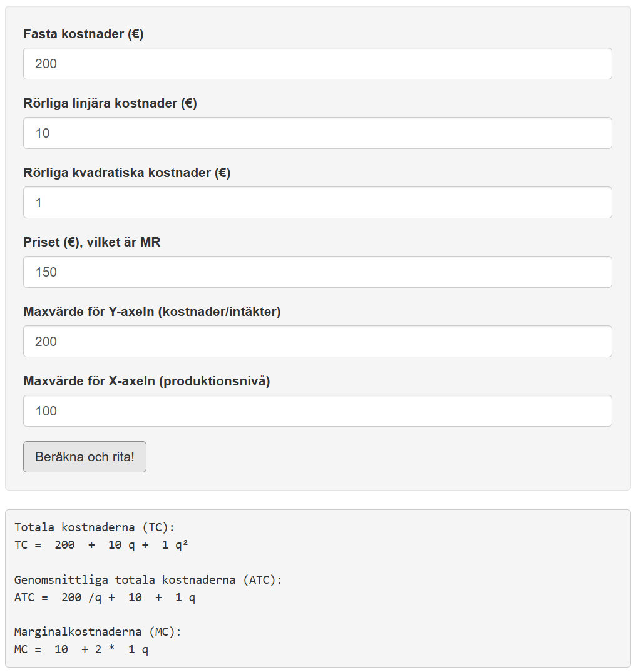Focus the Rörliga linjära kostnader field

(x=317, y=133)
